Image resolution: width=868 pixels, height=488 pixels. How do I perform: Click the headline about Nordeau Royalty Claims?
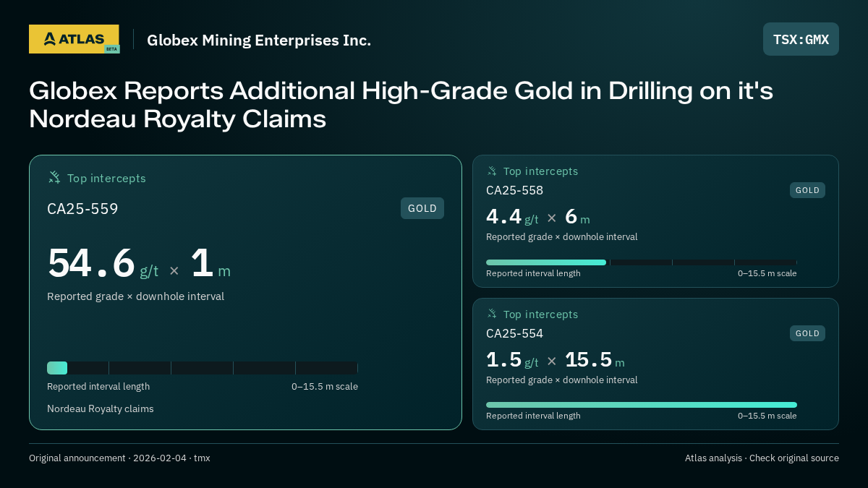point(401,105)
